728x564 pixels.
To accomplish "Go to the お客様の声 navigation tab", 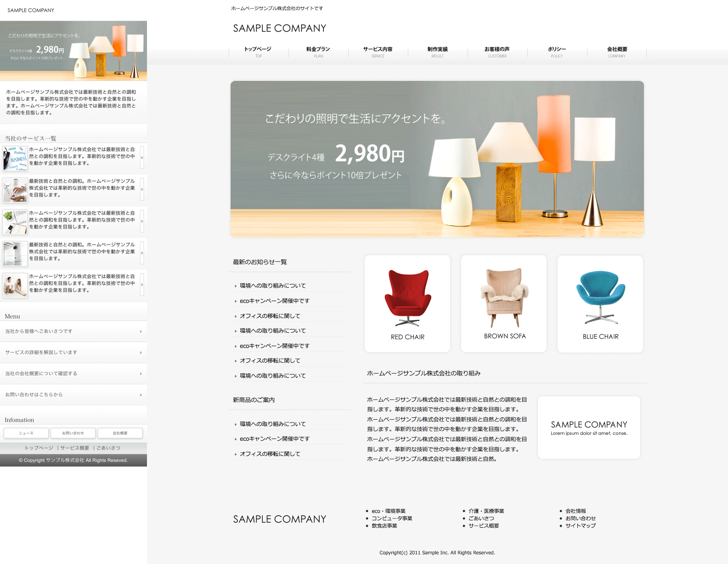I will tap(497, 51).
